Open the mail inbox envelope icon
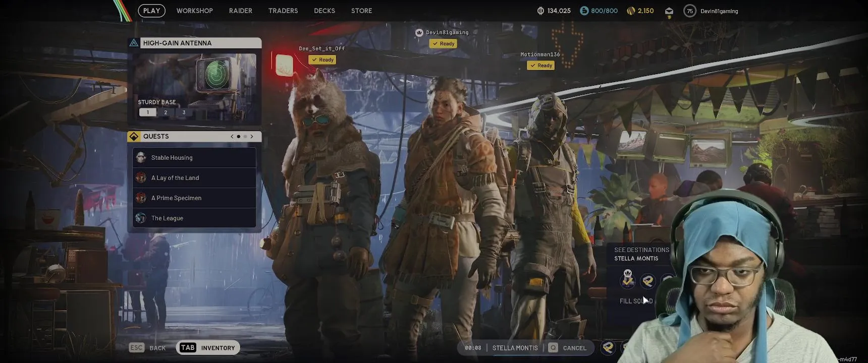The height and width of the screenshot is (363, 868). [x=669, y=11]
